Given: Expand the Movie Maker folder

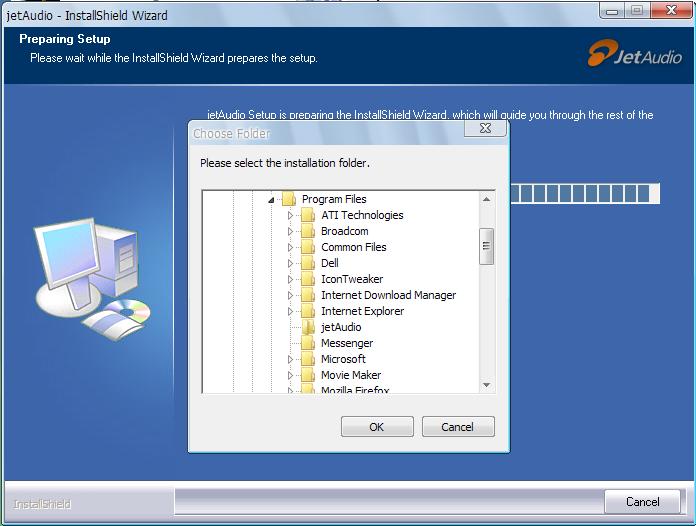Looking at the screenshot, I should tap(290, 375).
